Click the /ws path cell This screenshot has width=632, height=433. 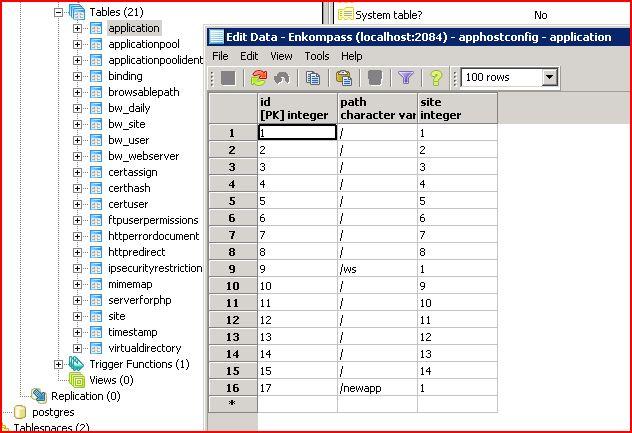(377, 269)
